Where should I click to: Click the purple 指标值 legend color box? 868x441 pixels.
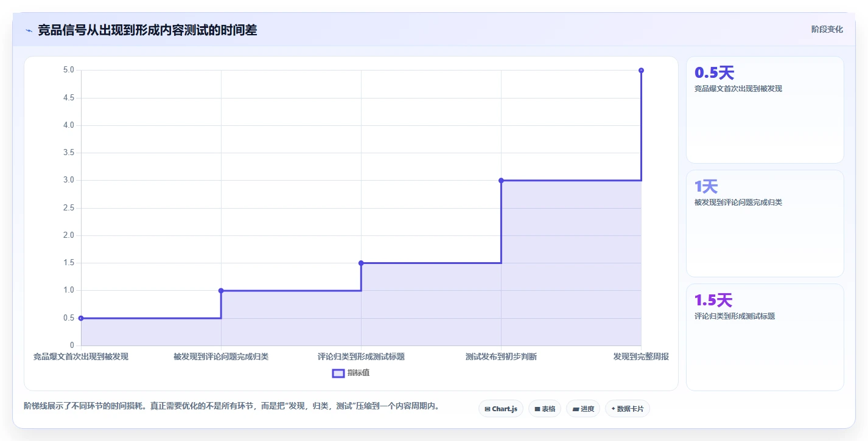(x=338, y=373)
